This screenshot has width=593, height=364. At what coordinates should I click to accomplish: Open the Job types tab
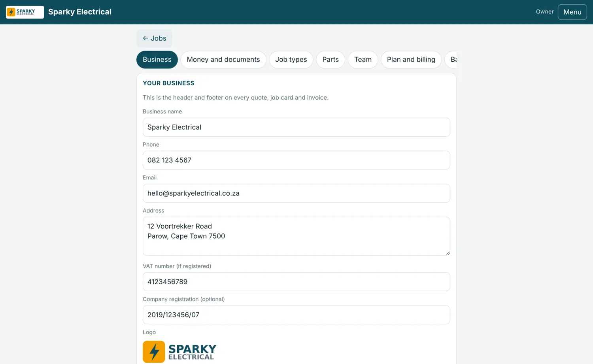tap(291, 60)
